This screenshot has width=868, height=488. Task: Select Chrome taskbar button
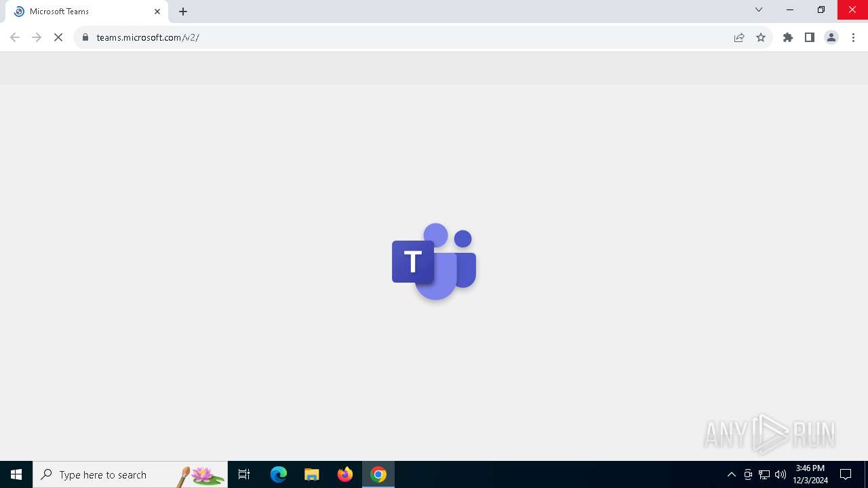coord(378,474)
